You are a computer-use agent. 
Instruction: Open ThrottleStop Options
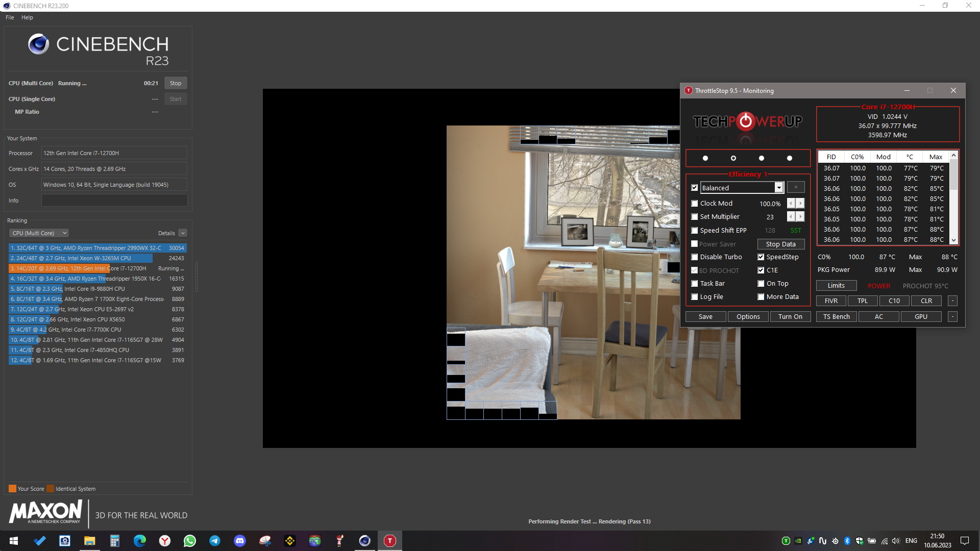click(x=748, y=317)
